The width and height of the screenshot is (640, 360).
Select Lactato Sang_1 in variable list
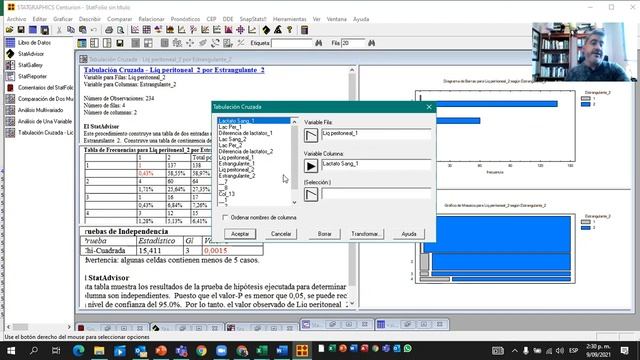(254, 121)
